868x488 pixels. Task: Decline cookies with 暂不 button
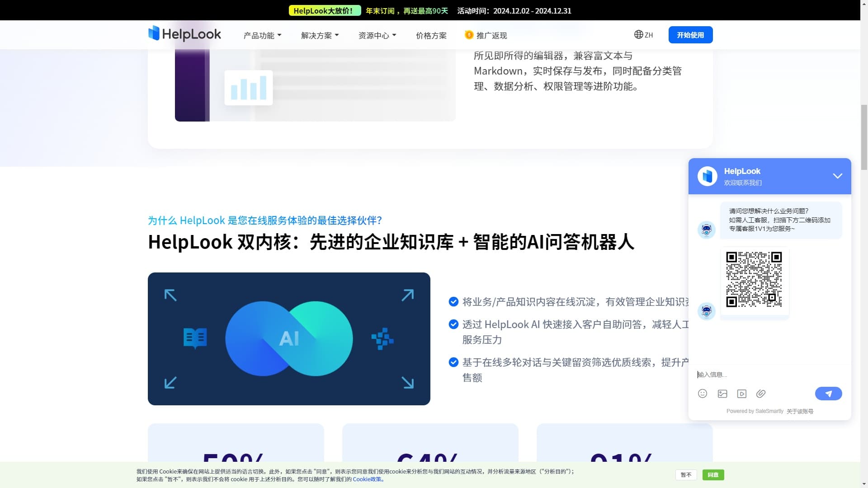pyautogui.click(x=686, y=475)
